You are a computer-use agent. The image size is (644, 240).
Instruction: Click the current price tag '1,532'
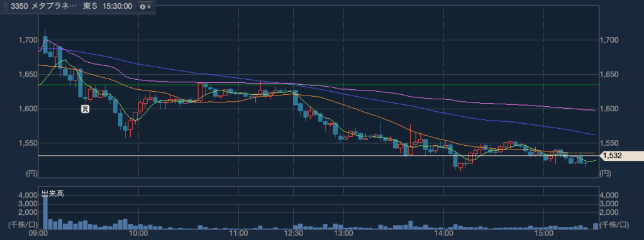(621, 155)
